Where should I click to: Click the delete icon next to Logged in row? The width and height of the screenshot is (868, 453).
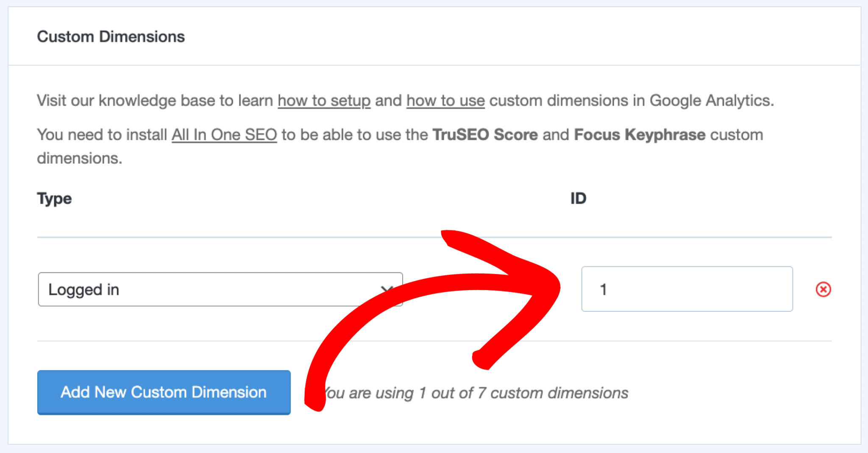coord(823,289)
